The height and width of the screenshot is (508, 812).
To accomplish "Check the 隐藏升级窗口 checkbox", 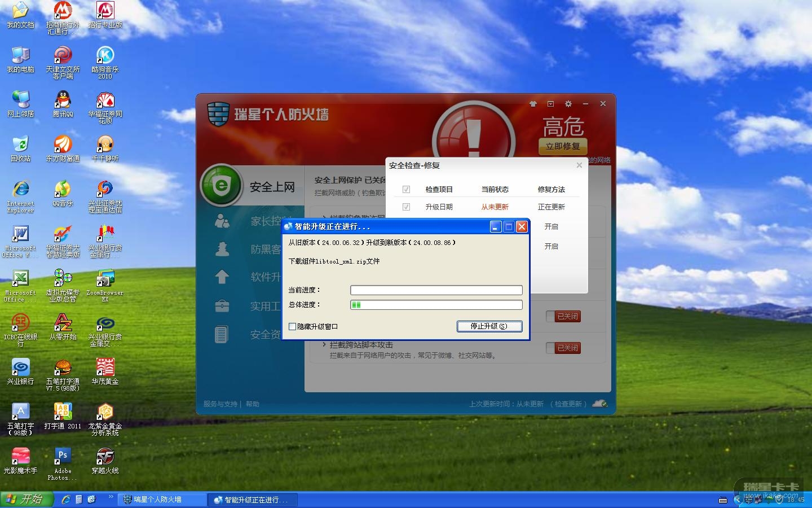I will 292,326.
